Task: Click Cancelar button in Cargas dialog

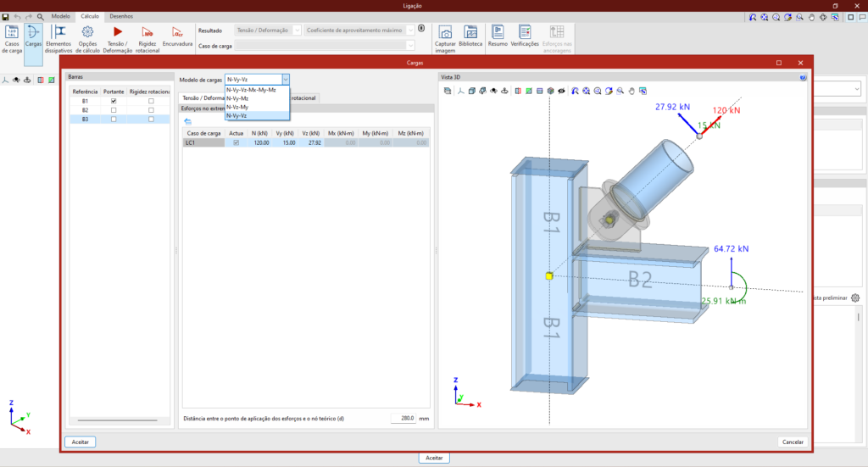Action: [x=791, y=442]
